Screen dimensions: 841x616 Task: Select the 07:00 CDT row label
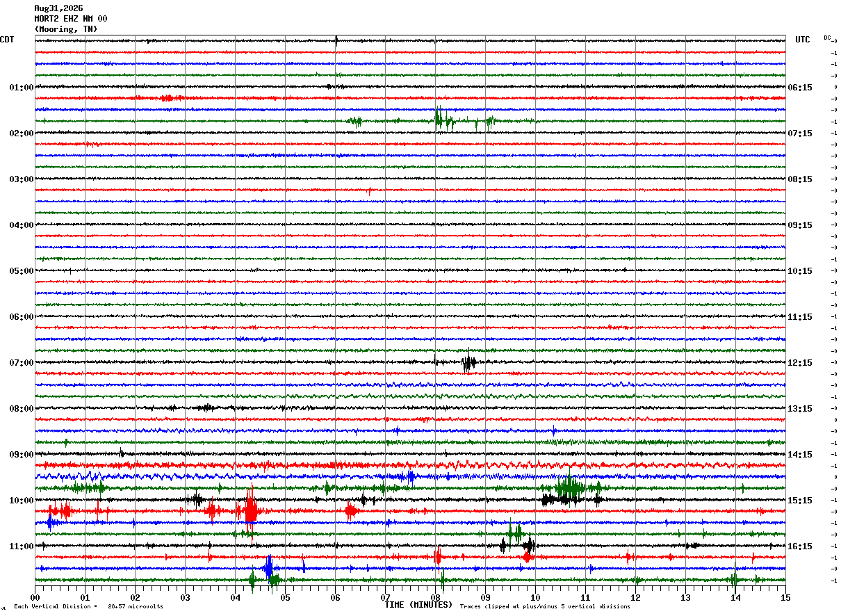click(x=21, y=363)
